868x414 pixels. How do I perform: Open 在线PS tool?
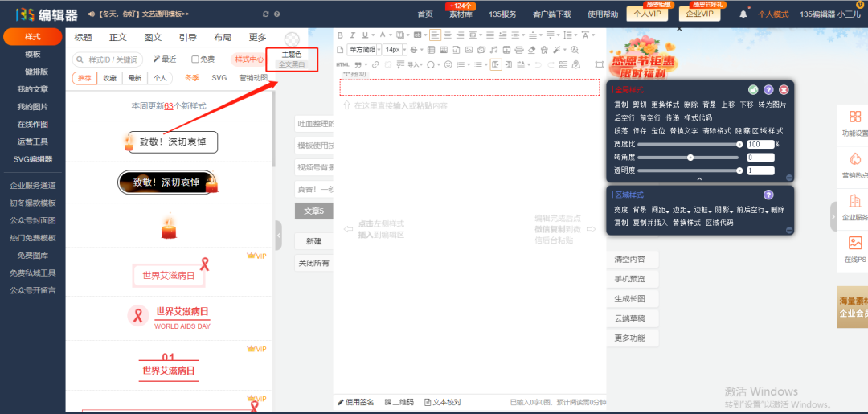tap(854, 249)
